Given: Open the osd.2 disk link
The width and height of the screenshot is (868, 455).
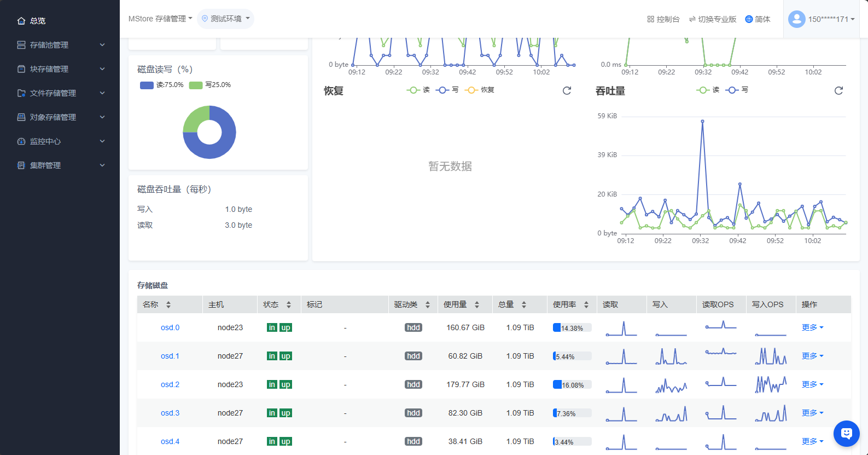Looking at the screenshot, I should (x=170, y=384).
